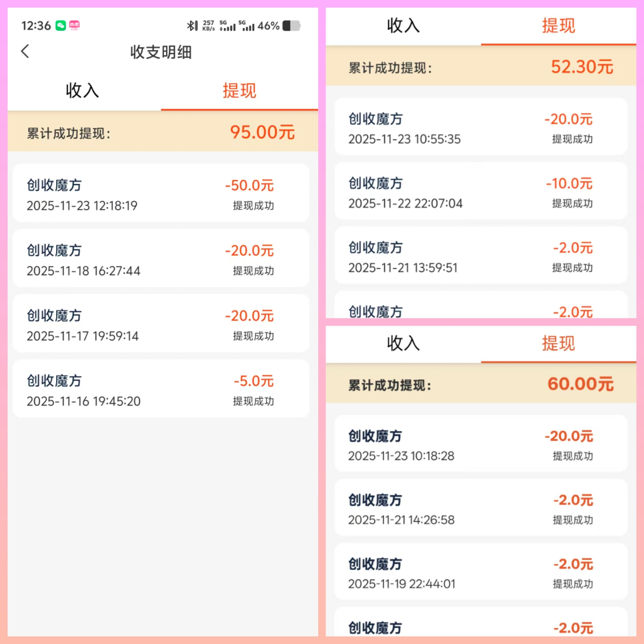Select 提现 tab above the 95.00元 total
Screen dimensions: 644x644
[239, 91]
